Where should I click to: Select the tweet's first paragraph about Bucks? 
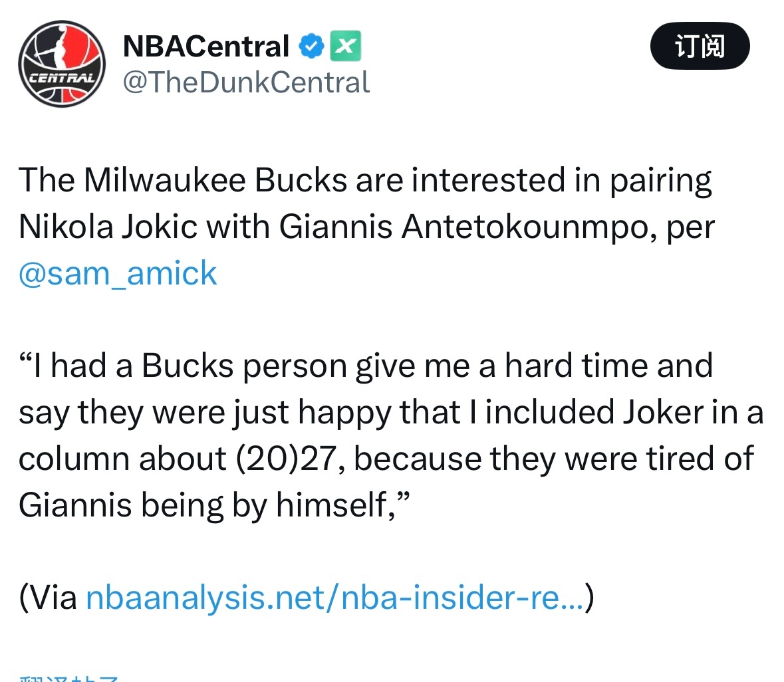(367, 226)
